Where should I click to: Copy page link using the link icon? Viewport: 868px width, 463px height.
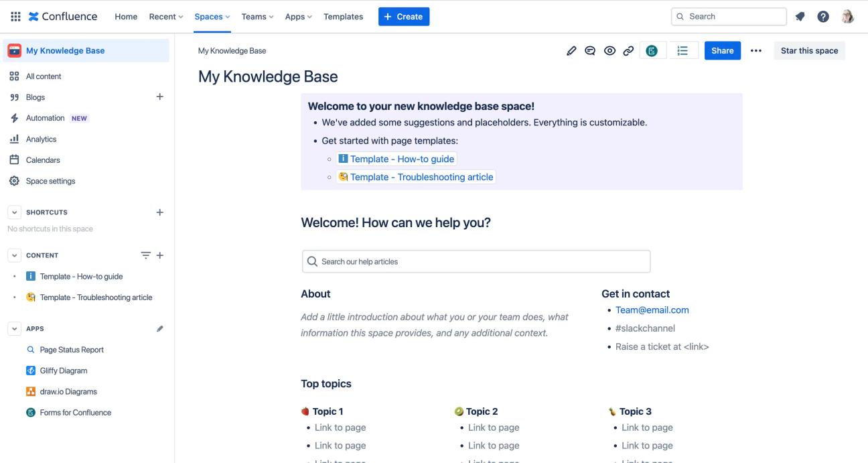coord(627,50)
